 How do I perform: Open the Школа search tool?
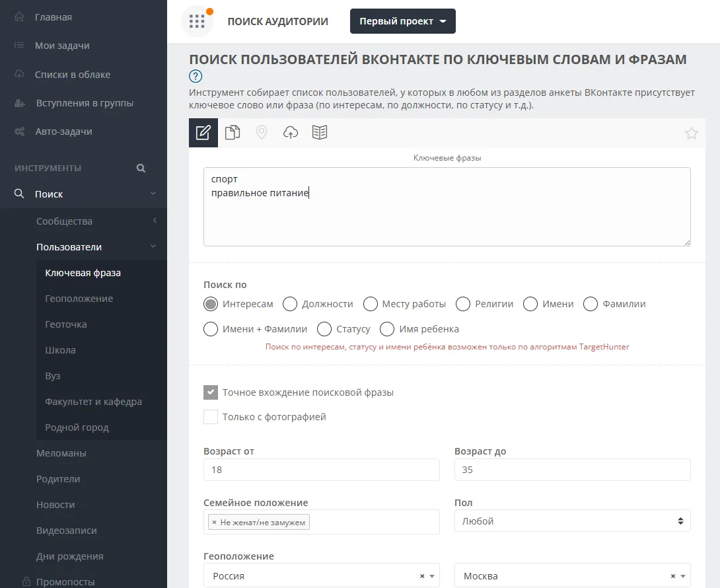click(x=60, y=350)
